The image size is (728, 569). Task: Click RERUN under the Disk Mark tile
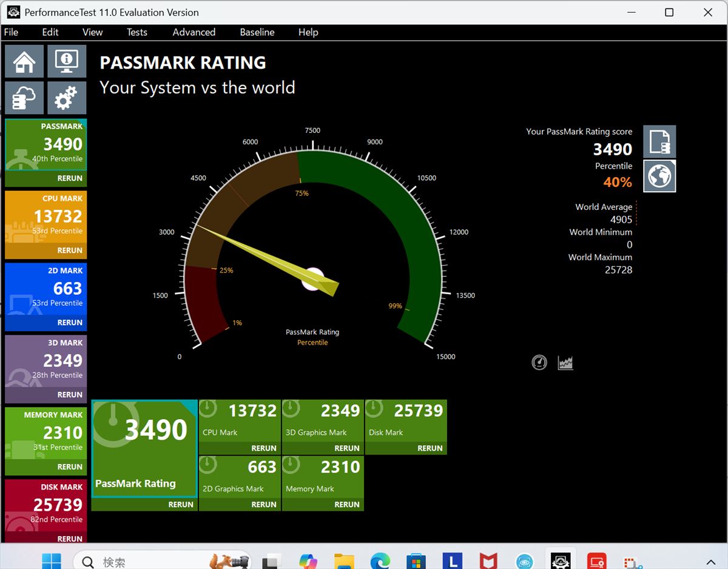[430, 448]
